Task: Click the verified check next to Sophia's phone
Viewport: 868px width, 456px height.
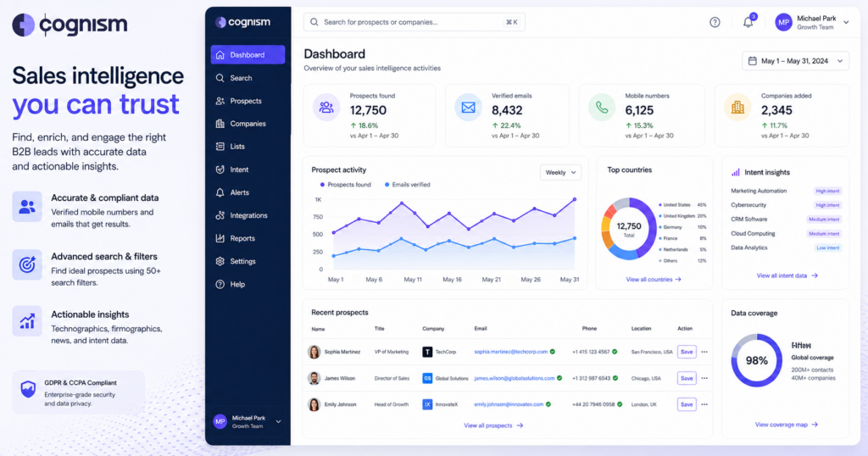Action: tap(615, 352)
